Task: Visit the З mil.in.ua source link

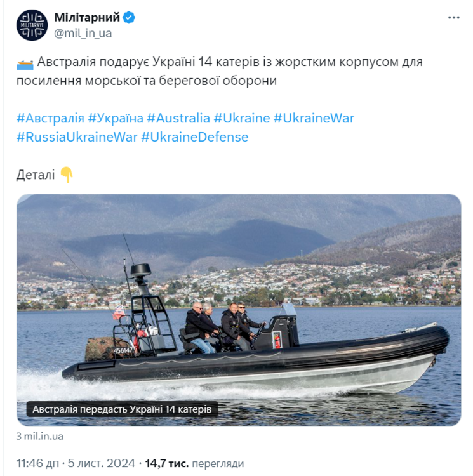Action: 40,436
